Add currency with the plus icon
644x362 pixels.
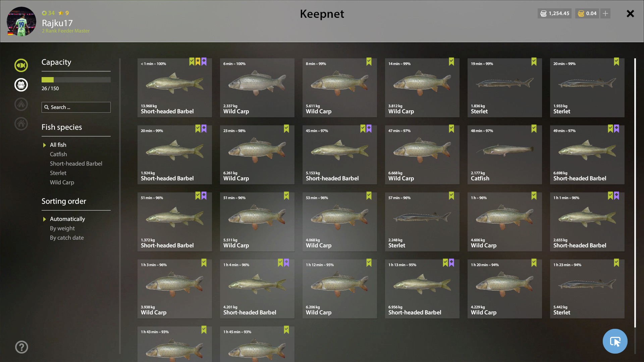pyautogui.click(x=605, y=13)
